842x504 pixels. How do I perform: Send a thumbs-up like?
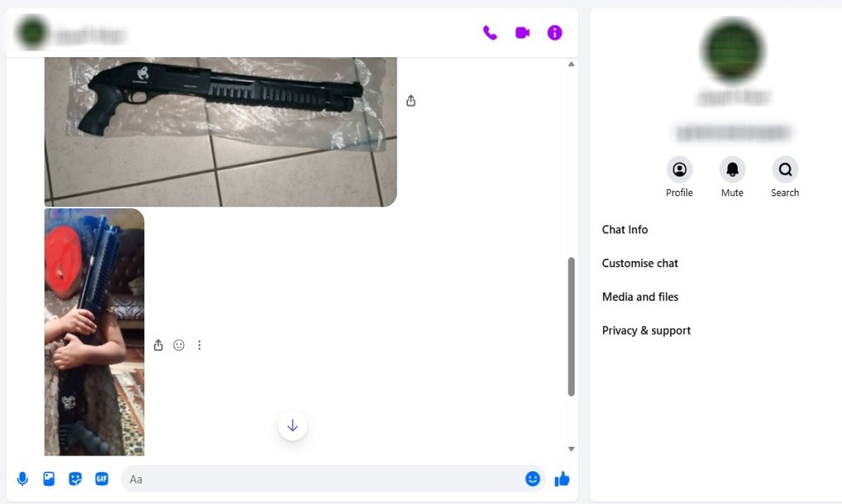(562, 479)
